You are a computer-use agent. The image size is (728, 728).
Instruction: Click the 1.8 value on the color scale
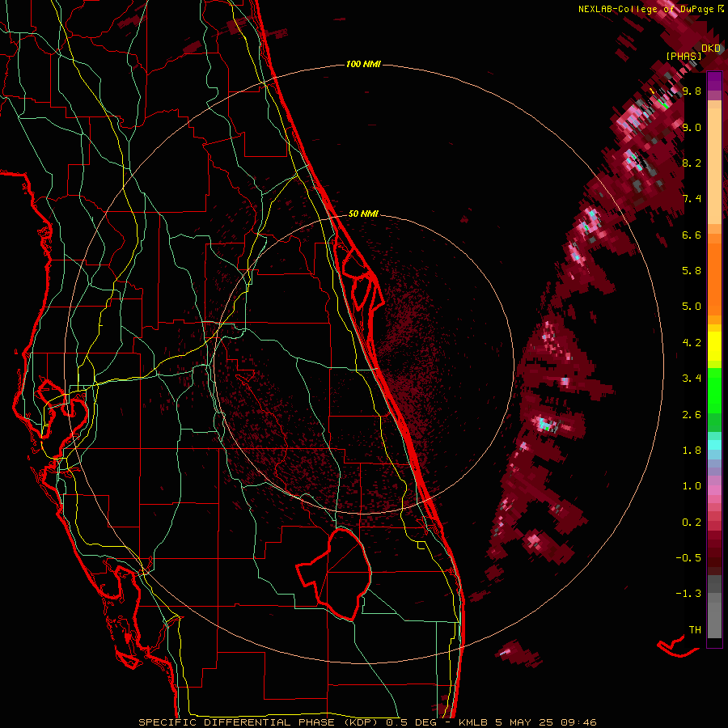[692, 451]
